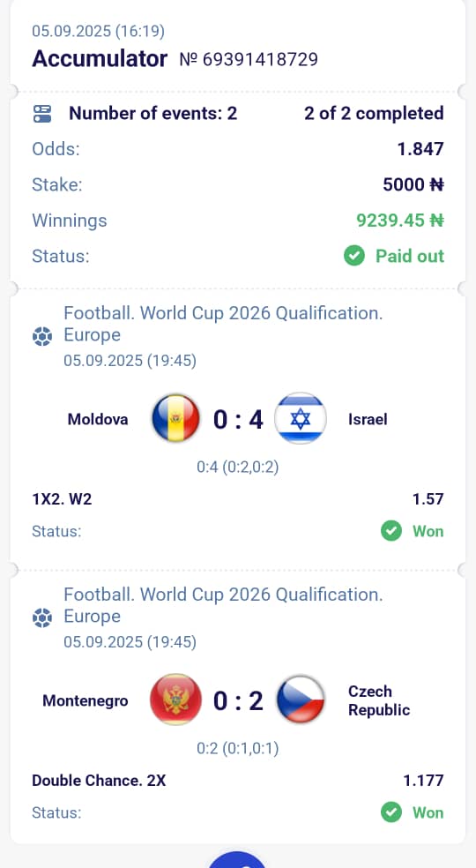Open the Moldova vs Israel 0 : 4 score
Screen dimensions: 476x868
(x=238, y=420)
